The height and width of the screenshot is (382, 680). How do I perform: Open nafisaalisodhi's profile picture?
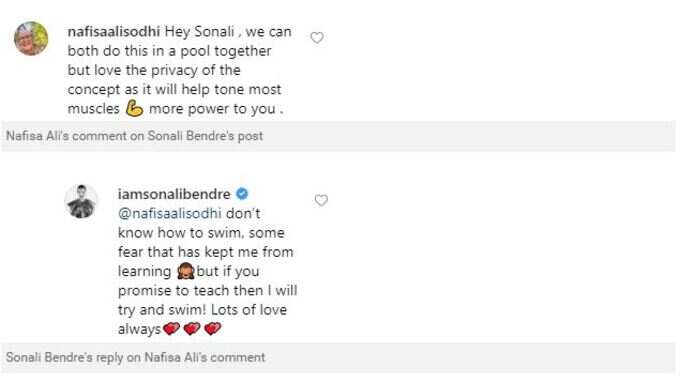[x=31, y=39]
